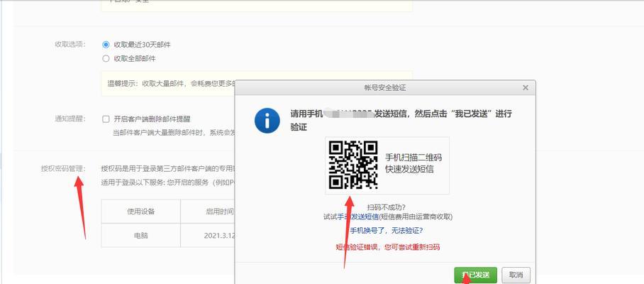Image resolution: width=644 pixels, height=284 pixels.
Task: Enable 开启客户端删除邮件提醒 checkbox
Action: (106, 119)
